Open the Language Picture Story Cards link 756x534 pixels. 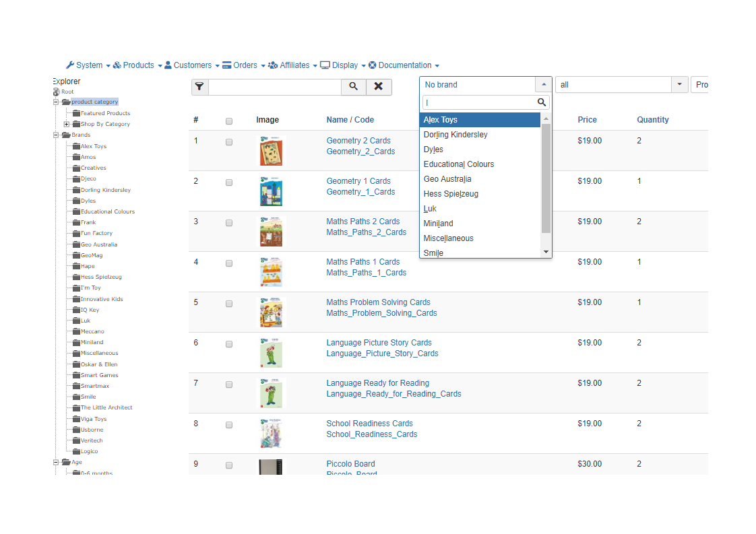379,343
